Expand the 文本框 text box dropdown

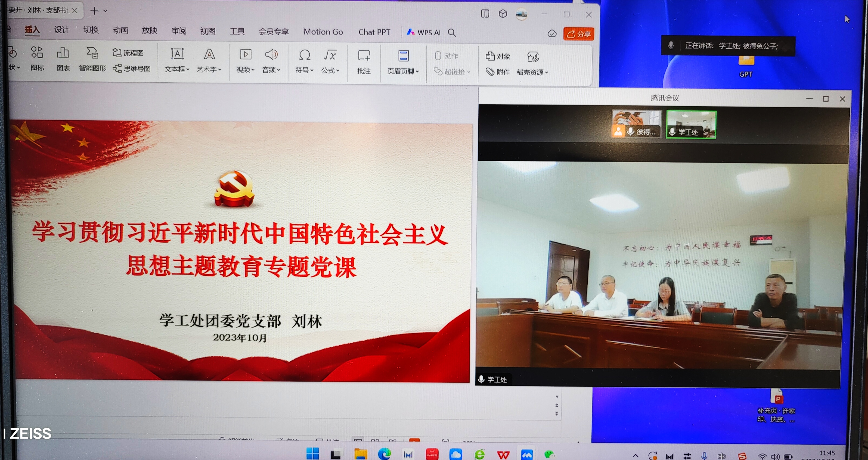point(188,70)
